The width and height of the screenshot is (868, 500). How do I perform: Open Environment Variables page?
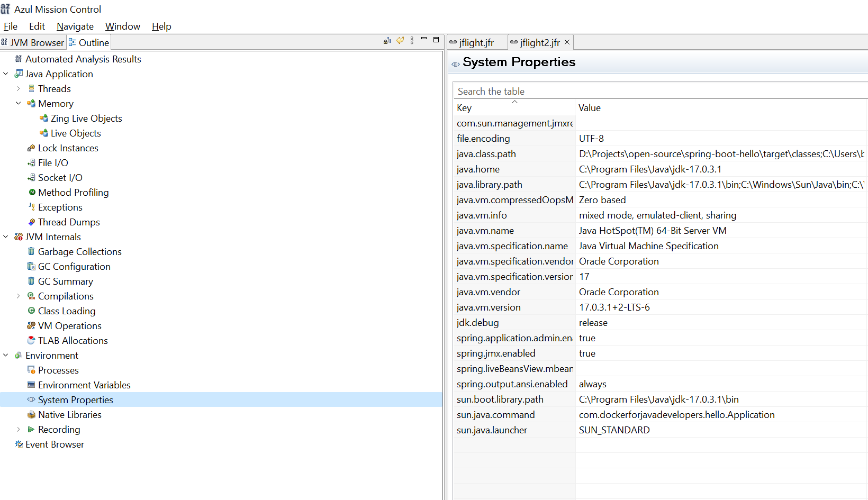coord(84,385)
